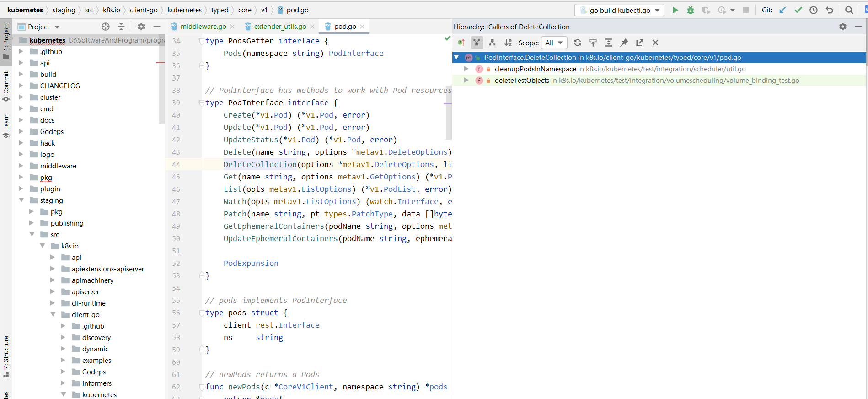This screenshot has height=399, width=868.
Task: Expand the hack folder
Action: (x=21, y=143)
